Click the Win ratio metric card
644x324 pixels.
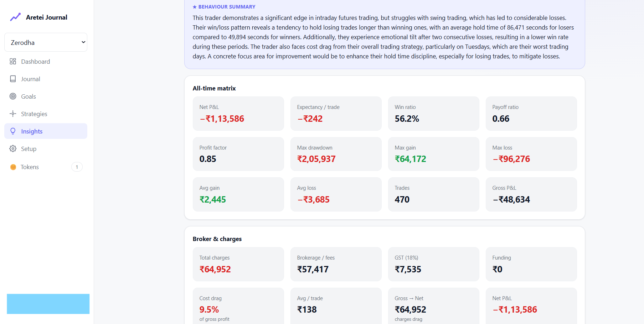(433, 114)
